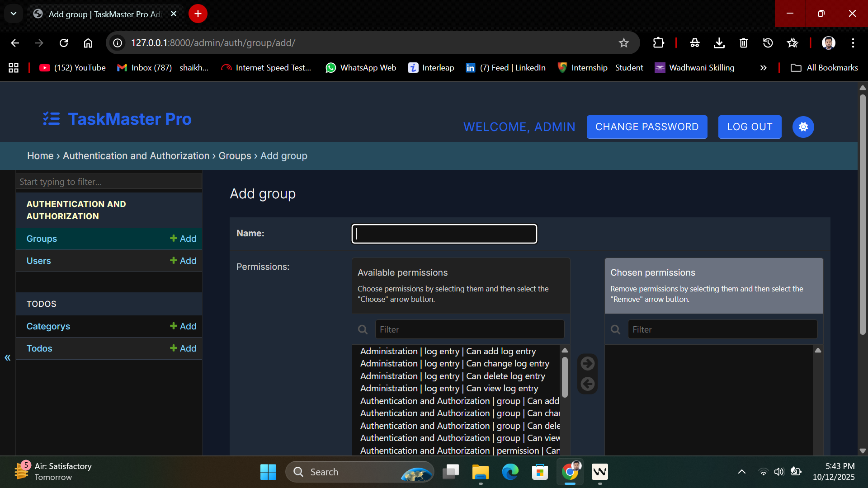Image resolution: width=868 pixels, height=488 pixels.
Task: Show hidden system tray icons
Action: coord(742,472)
